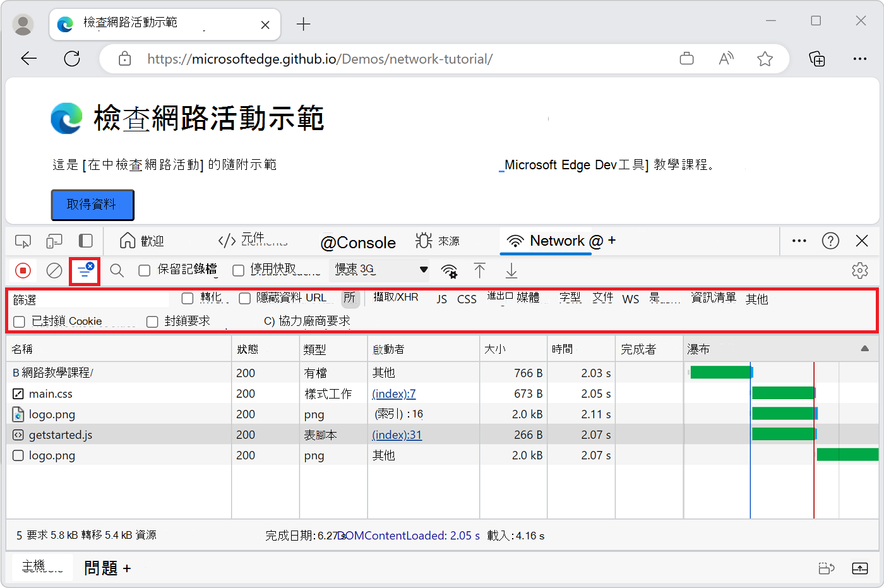Close the DevTools panel

pyautogui.click(x=862, y=241)
